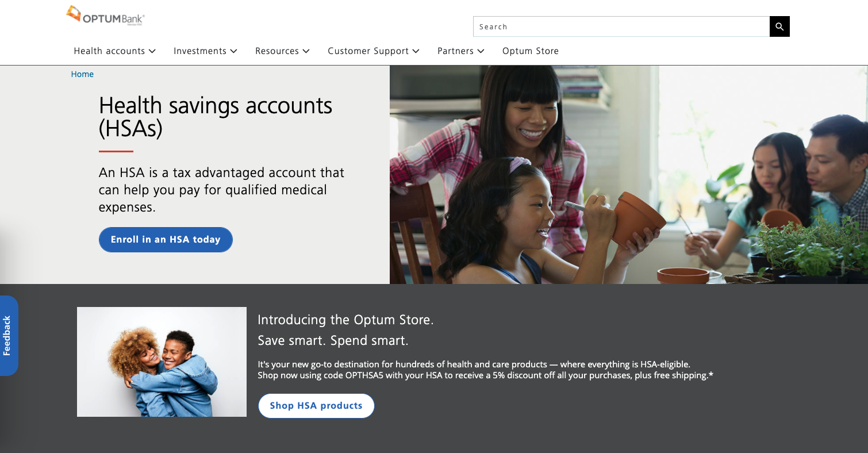Click the search magnifier button
Screen dimensions: 868x453
click(779, 26)
